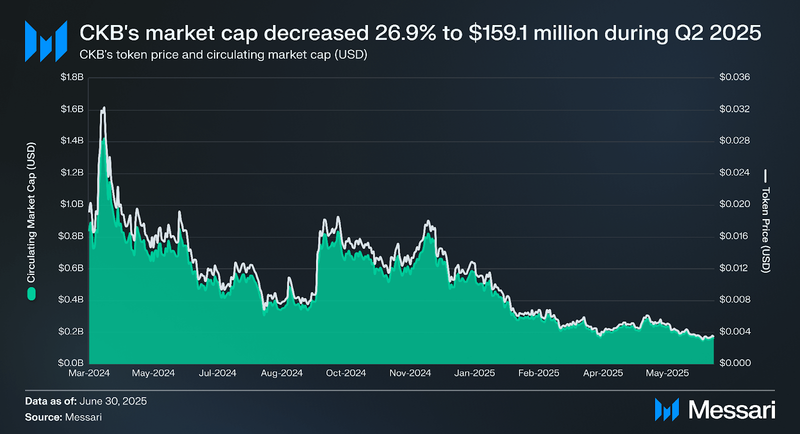Click the "Token Price (USD)" axis title
This screenshot has height=434, width=800.
point(767,229)
